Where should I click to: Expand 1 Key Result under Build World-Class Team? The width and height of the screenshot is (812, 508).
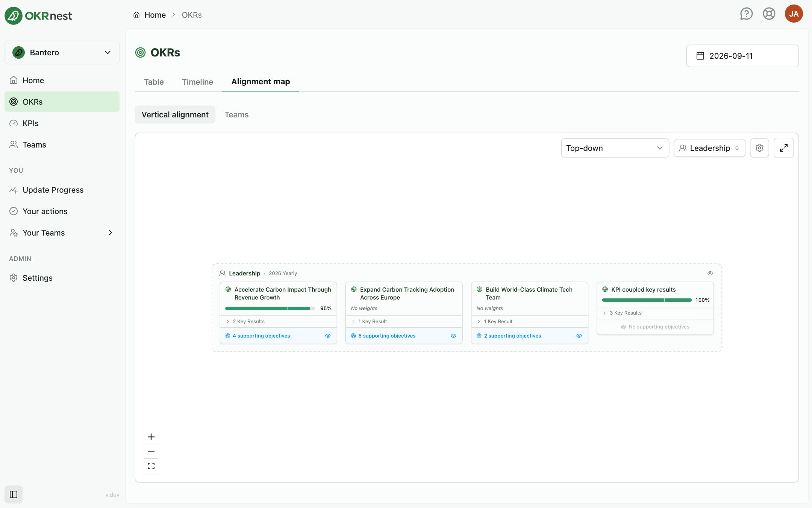coord(529,321)
